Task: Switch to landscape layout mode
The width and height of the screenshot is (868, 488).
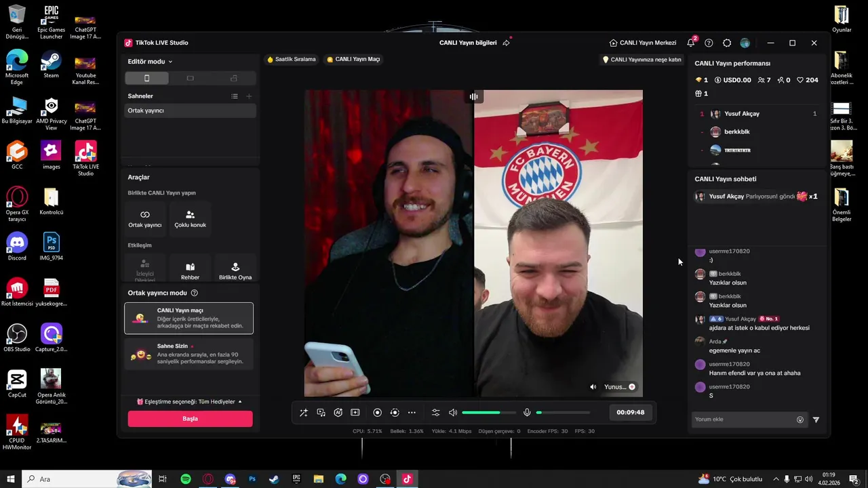Action: click(190, 79)
